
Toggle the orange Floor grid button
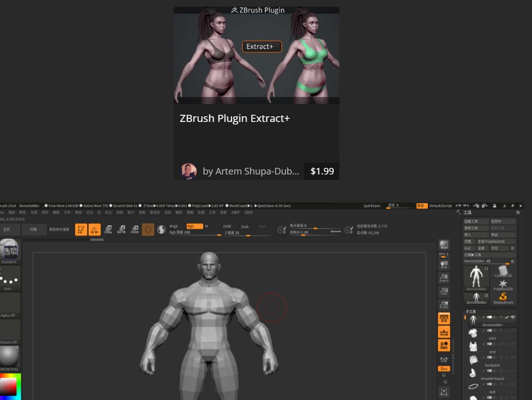pyautogui.click(x=444, y=332)
